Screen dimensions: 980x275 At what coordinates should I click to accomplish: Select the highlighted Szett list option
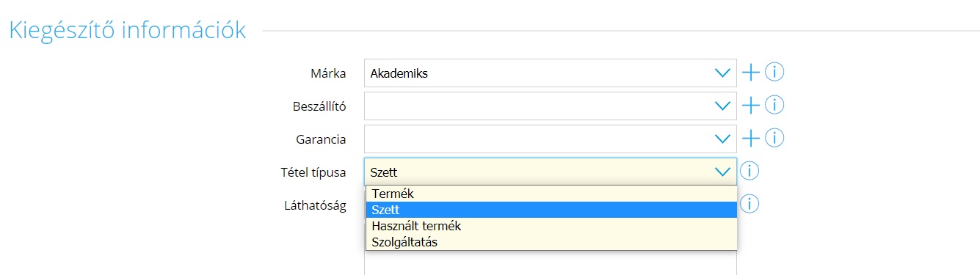coord(551,210)
